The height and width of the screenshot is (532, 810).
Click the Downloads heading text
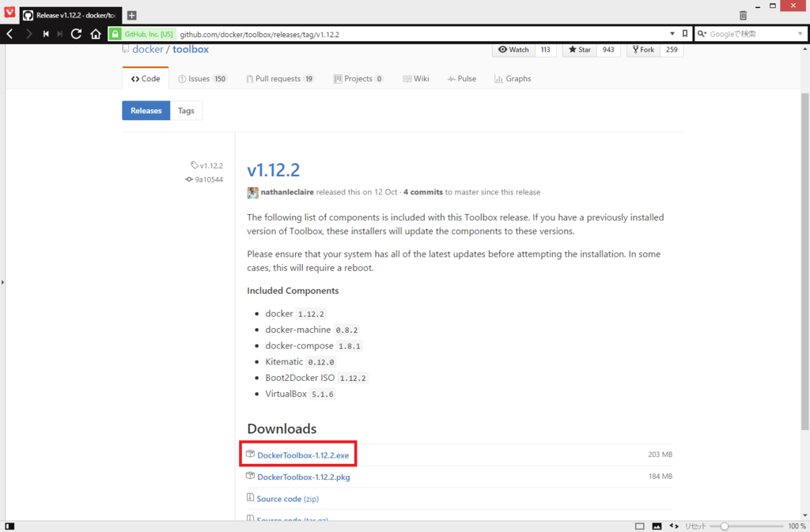[x=282, y=428]
